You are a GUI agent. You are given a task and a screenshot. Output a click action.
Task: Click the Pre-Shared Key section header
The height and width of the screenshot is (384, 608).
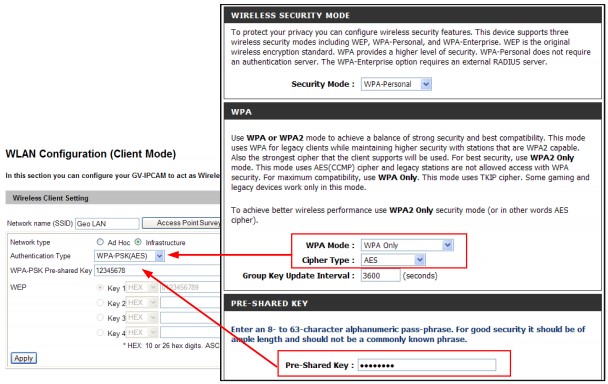[x=413, y=303]
